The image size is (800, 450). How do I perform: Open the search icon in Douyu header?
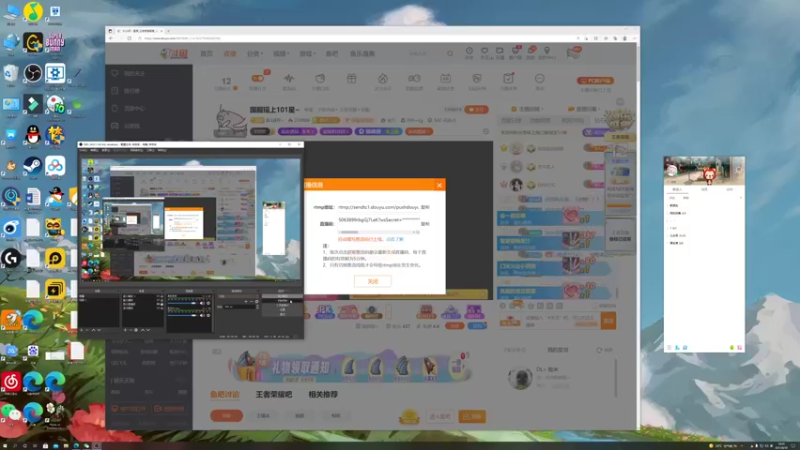tap(450, 53)
